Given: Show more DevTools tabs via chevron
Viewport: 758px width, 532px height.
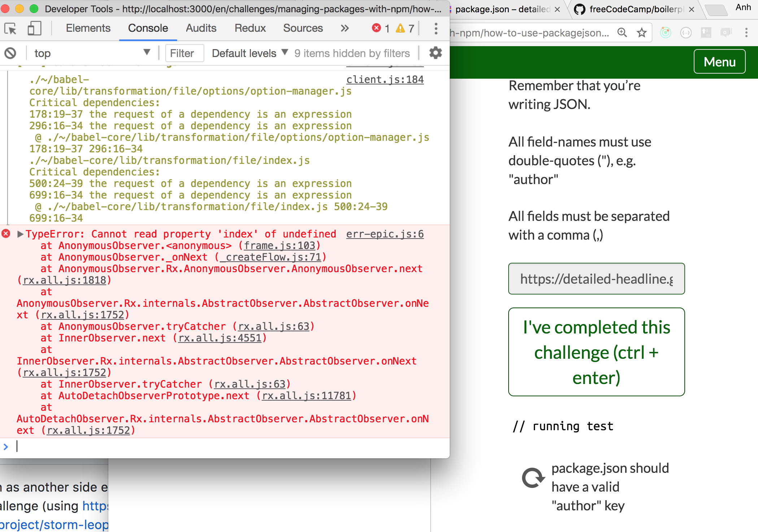Looking at the screenshot, I should click(x=345, y=28).
